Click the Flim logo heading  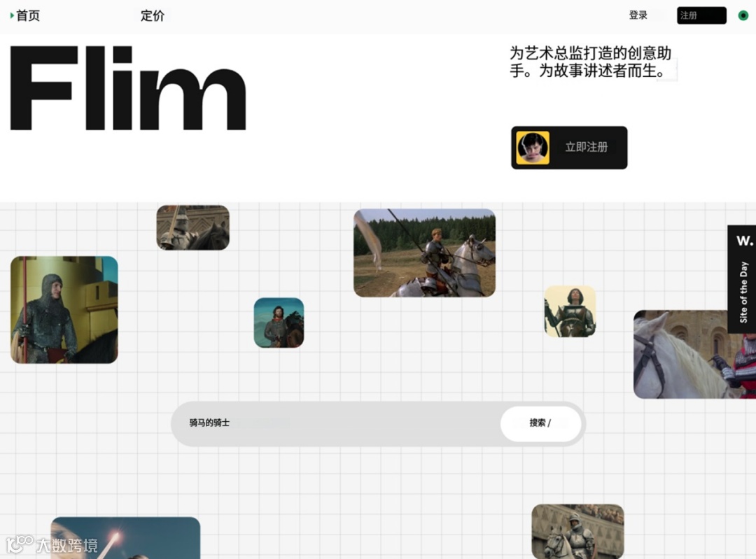coord(128,88)
